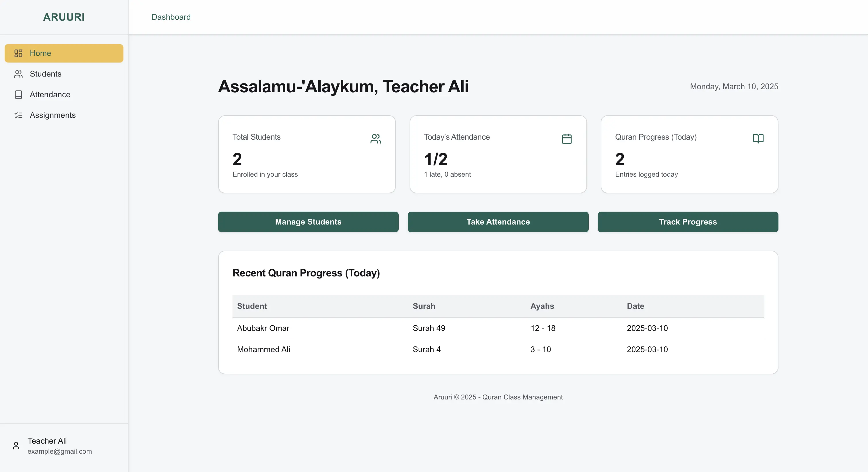Click the ARUURI logo
Viewport: 868px width, 472px height.
pos(64,17)
